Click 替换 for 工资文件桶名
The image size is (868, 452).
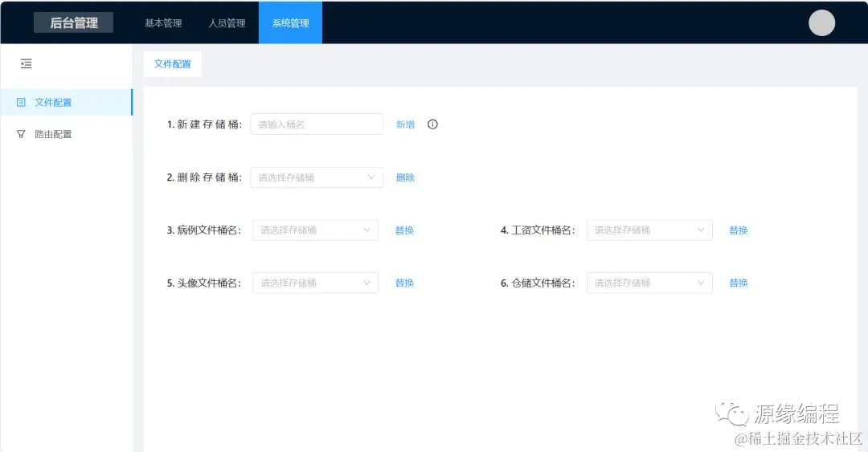(x=739, y=230)
